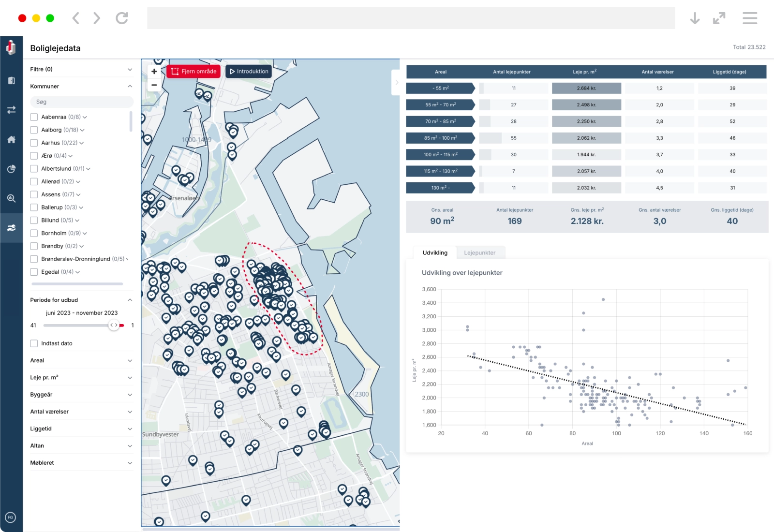Open the swap arrows sidebar icon
Viewport: 774px width, 532px height.
tap(11, 110)
